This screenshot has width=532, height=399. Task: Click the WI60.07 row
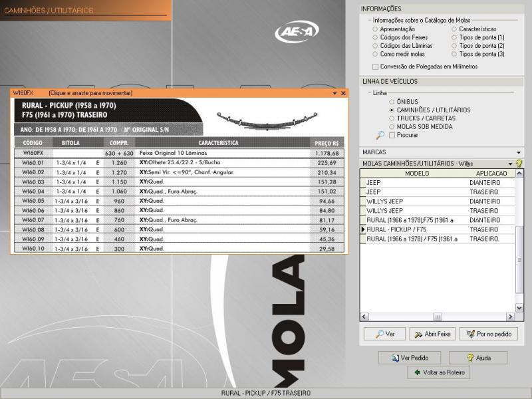(179, 220)
